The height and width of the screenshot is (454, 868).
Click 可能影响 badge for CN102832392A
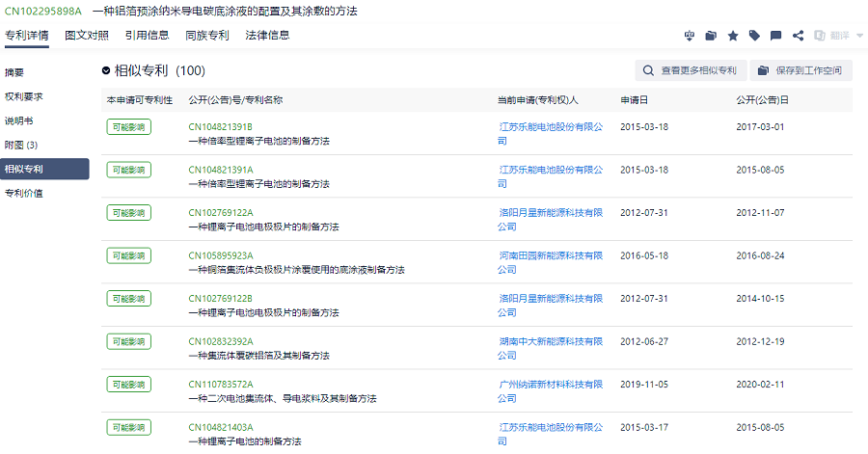coord(128,341)
